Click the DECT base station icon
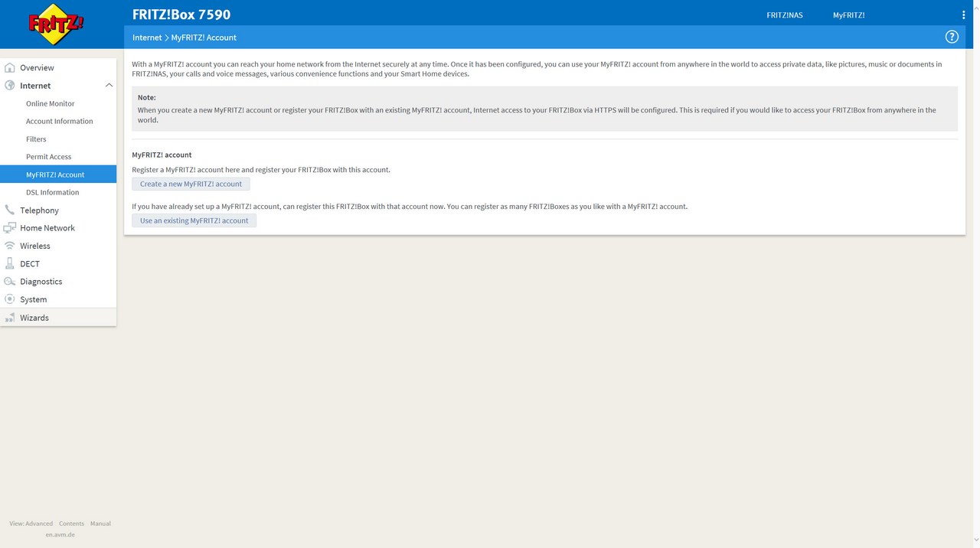Screen dimensions: 980x548 (10, 263)
